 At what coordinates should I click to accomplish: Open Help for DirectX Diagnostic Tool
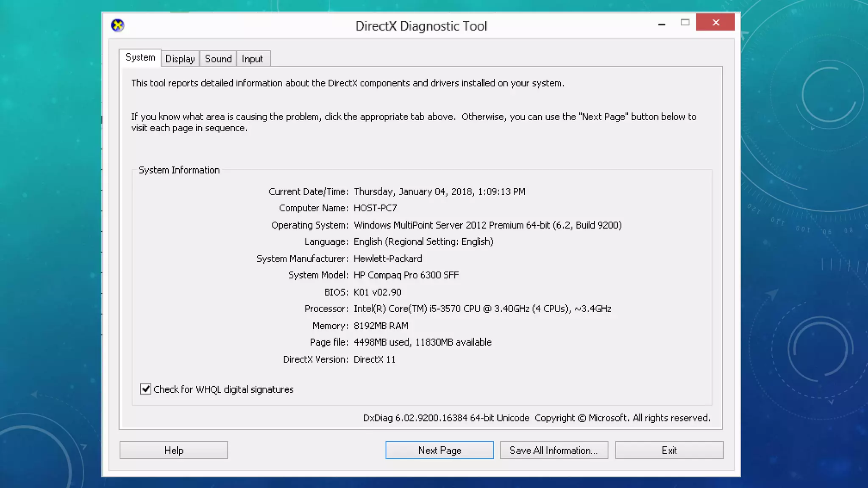(174, 450)
